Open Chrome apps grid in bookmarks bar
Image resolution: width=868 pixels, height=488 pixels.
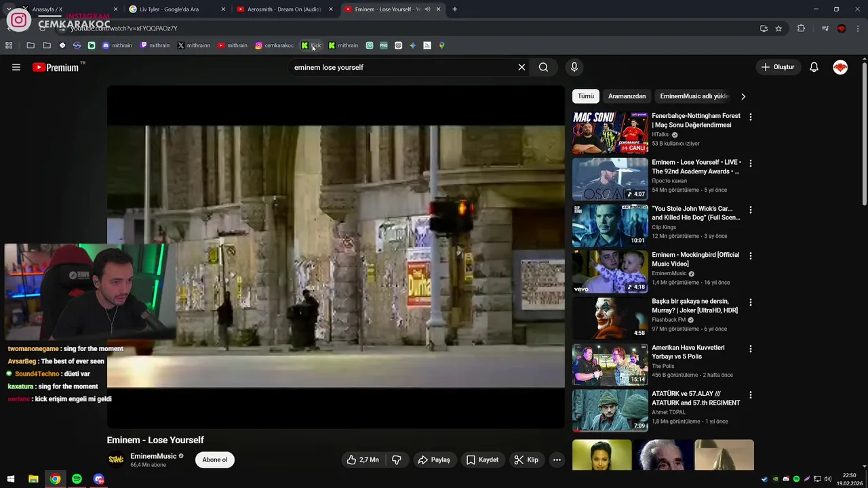[x=9, y=45]
